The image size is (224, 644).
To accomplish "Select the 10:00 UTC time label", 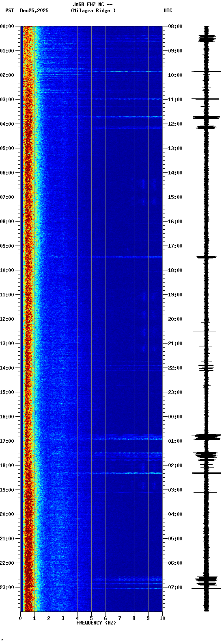I will (x=175, y=75).
